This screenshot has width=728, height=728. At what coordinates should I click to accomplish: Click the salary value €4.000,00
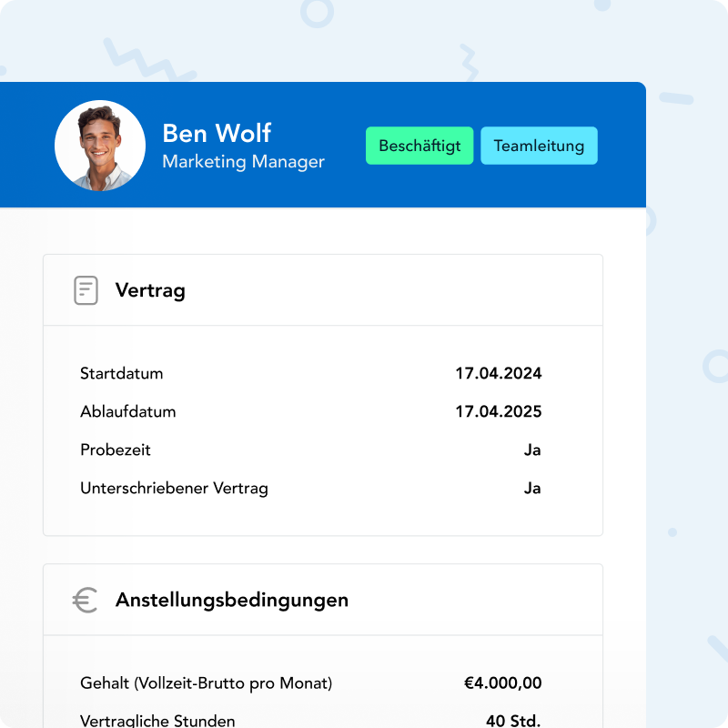503,683
